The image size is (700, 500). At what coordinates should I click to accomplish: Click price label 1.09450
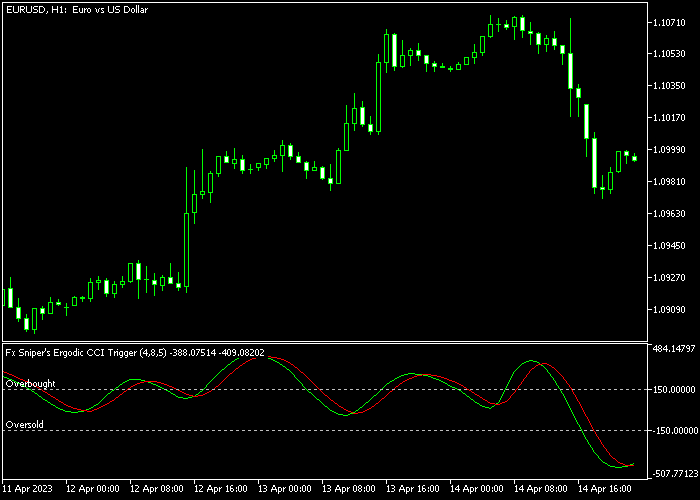[x=669, y=246]
